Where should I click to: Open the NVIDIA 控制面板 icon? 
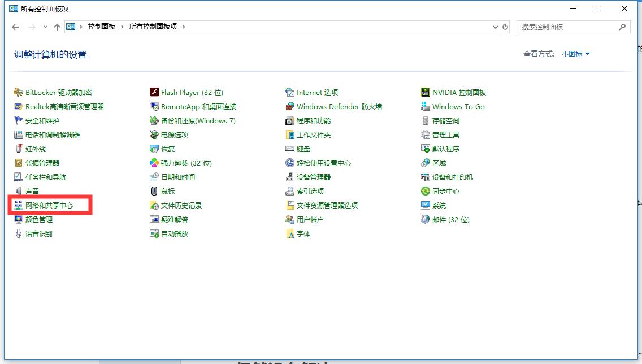(426, 93)
